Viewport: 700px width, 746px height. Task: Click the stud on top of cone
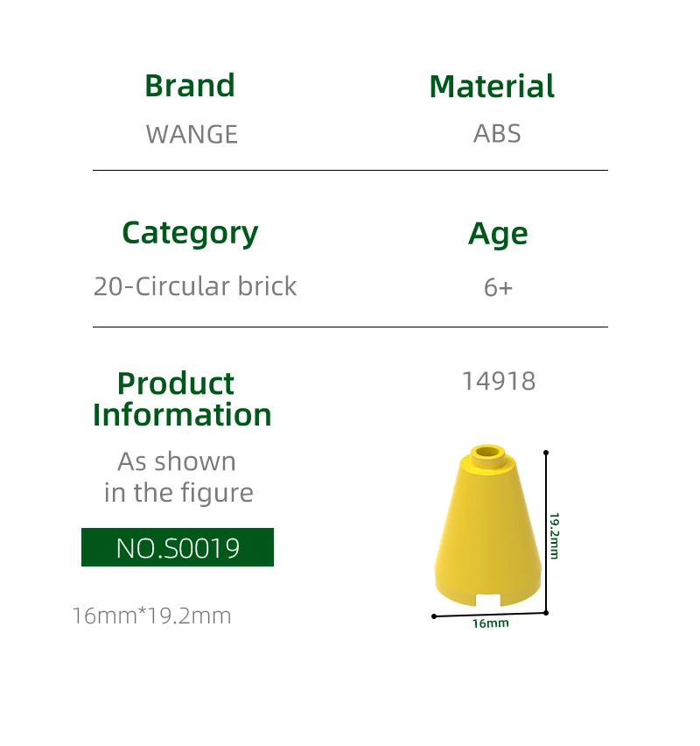(x=487, y=454)
